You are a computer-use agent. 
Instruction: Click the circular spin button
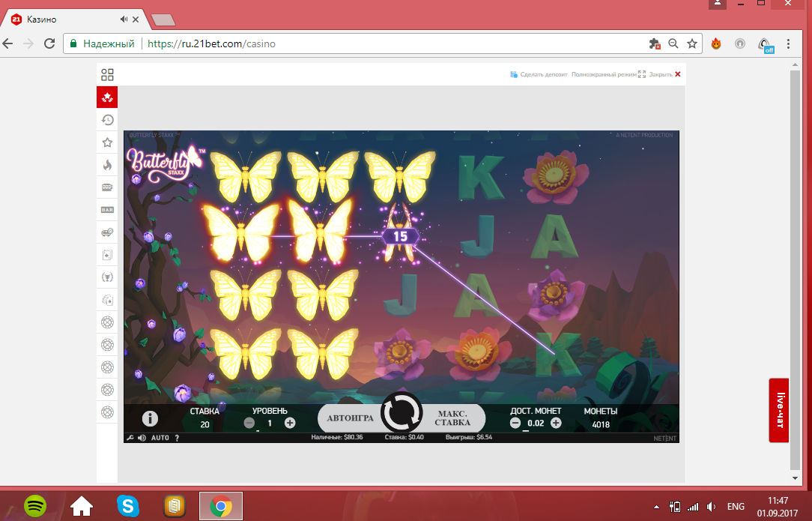coord(402,412)
